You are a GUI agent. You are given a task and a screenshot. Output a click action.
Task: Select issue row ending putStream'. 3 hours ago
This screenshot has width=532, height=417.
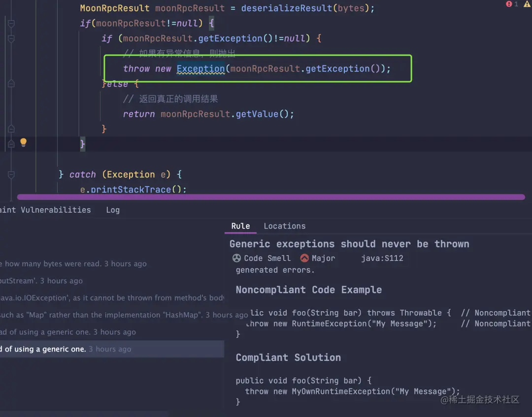[x=112, y=281]
